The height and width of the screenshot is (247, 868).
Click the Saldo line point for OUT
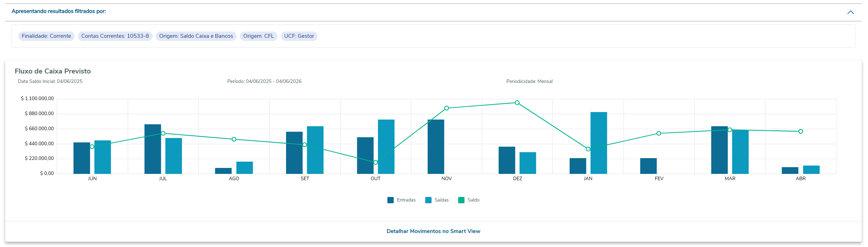375,162
